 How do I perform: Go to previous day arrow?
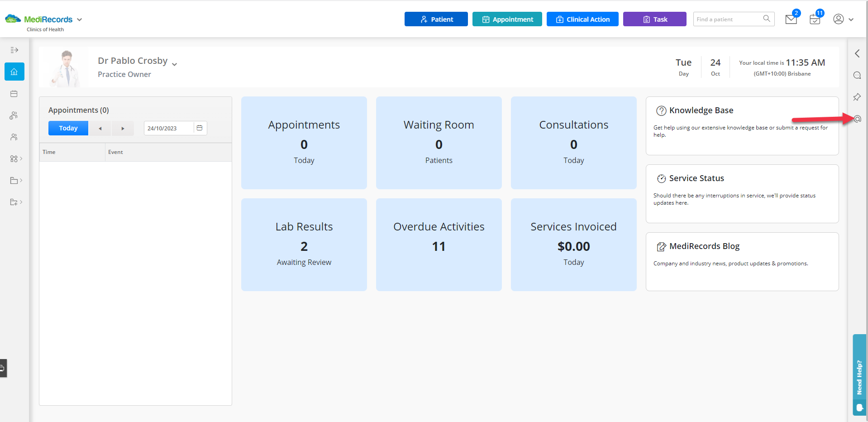pyautogui.click(x=100, y=128)
